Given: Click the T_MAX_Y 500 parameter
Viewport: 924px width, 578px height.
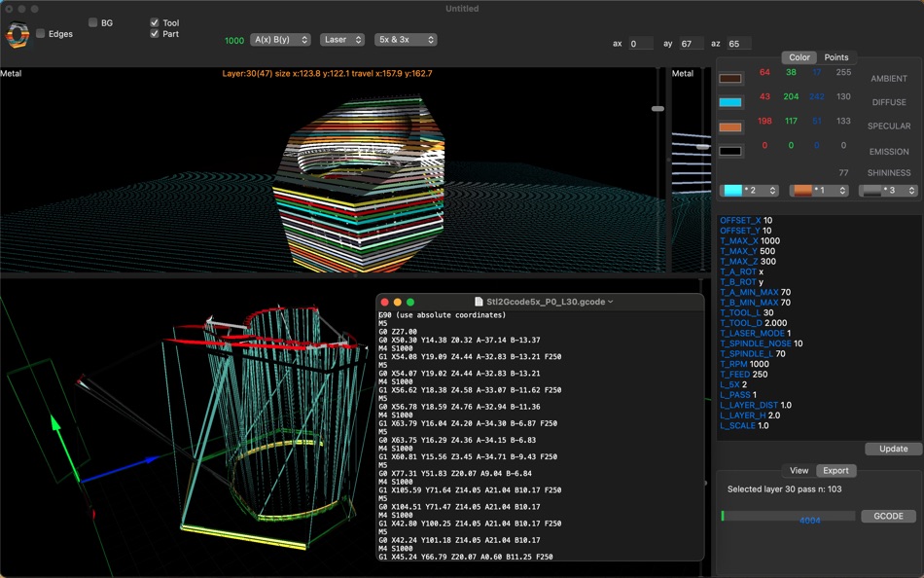Looking at the screenshot, I should (747, 251).
